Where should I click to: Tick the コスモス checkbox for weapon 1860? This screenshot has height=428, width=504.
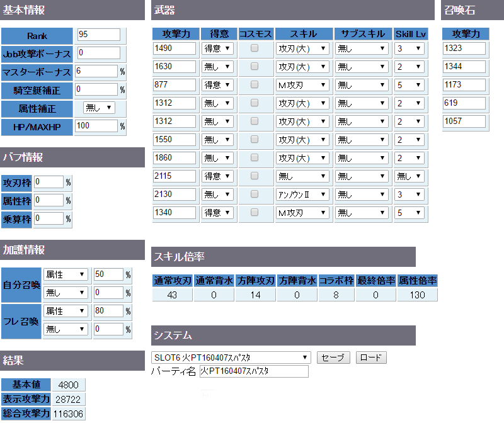(x=255, y=157)
